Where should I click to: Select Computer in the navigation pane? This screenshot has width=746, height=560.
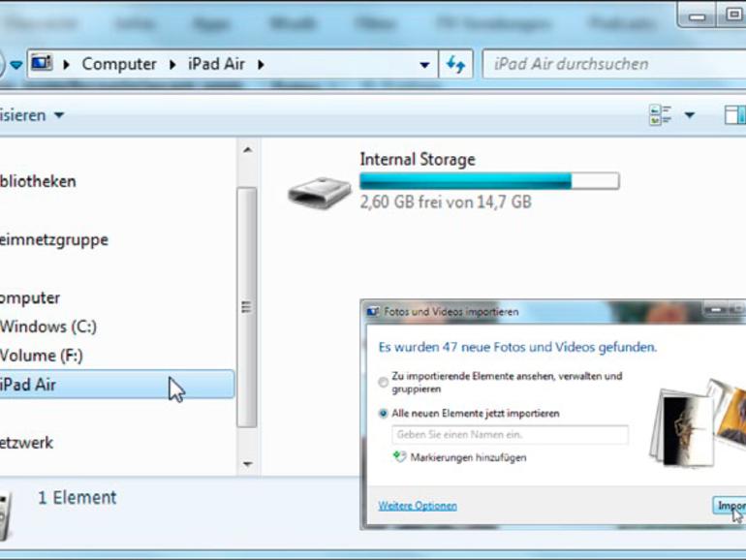[x=30, y=297]
